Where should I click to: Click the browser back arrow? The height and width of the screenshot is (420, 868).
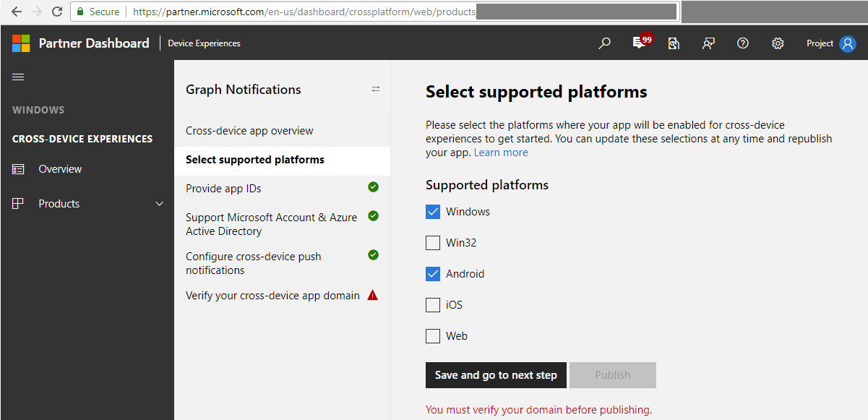(x=17, y=12)
